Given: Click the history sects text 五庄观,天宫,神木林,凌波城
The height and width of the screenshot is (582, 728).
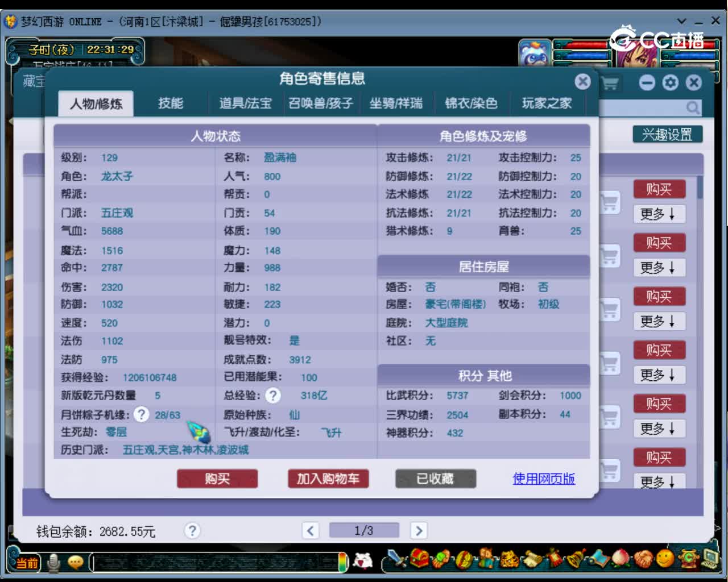Looking at the screenshot, I should tap(185, 450).
